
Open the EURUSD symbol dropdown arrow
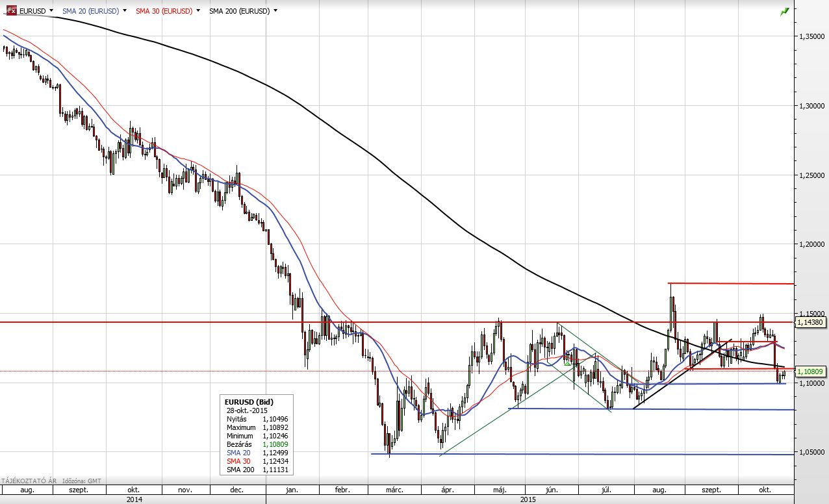tap(51, 11)
